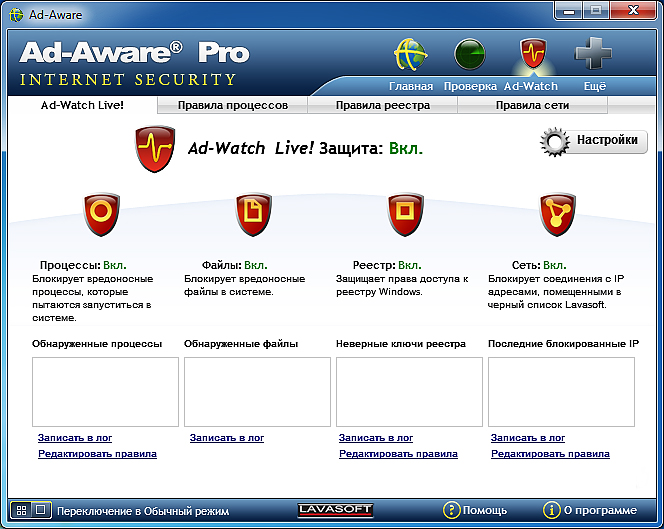Click the О программе info icon
Image resolution: width=664 pixels, height=529 pixels.
(551, 510)
